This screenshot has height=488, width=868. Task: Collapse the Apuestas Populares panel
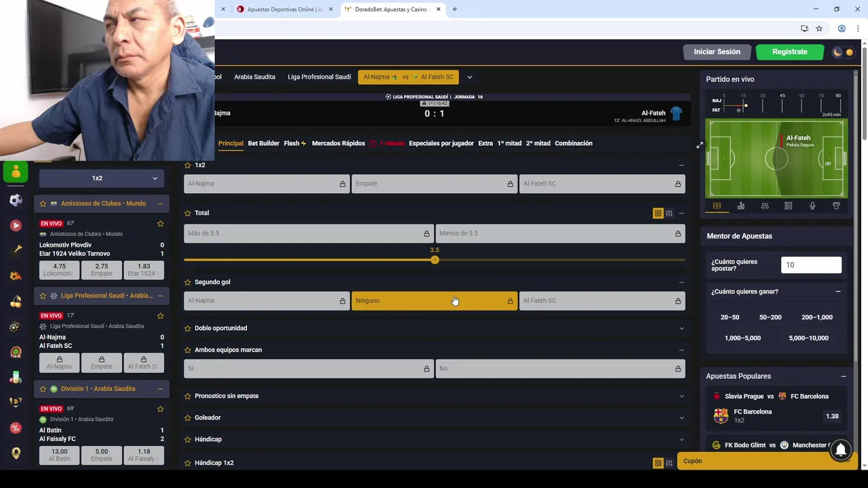(844, 376)
